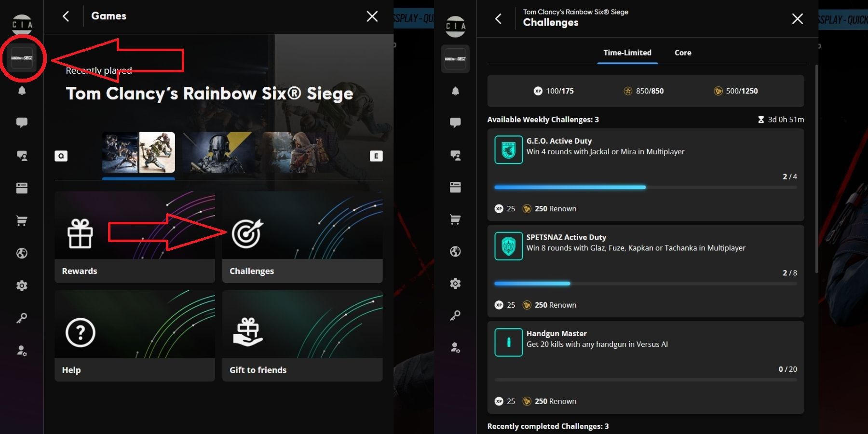Click G.E.O. Active Duty progress bar

[x=646, y=187]
